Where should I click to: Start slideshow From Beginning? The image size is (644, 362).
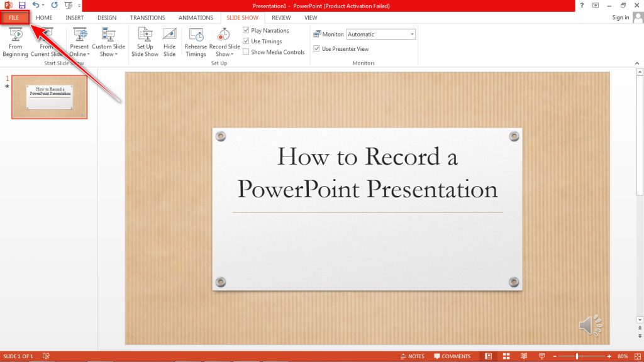16,41
